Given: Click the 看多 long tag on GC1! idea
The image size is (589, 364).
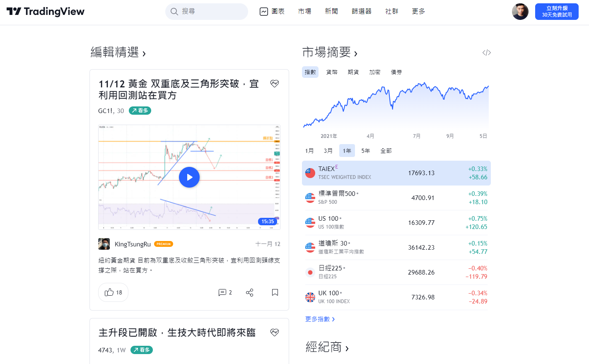Looking at the screenshot, I should [140, 111].
